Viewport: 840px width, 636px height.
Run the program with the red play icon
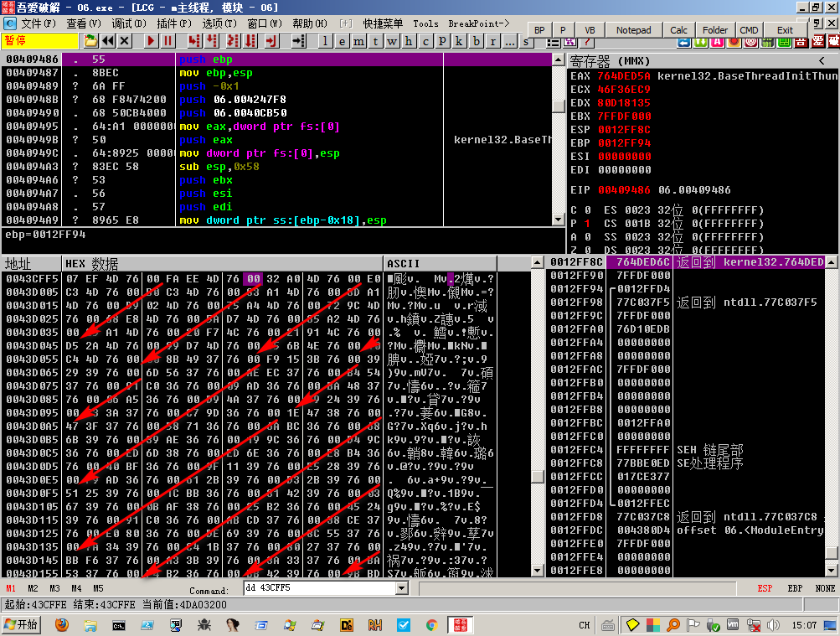[x=151, y=41]
